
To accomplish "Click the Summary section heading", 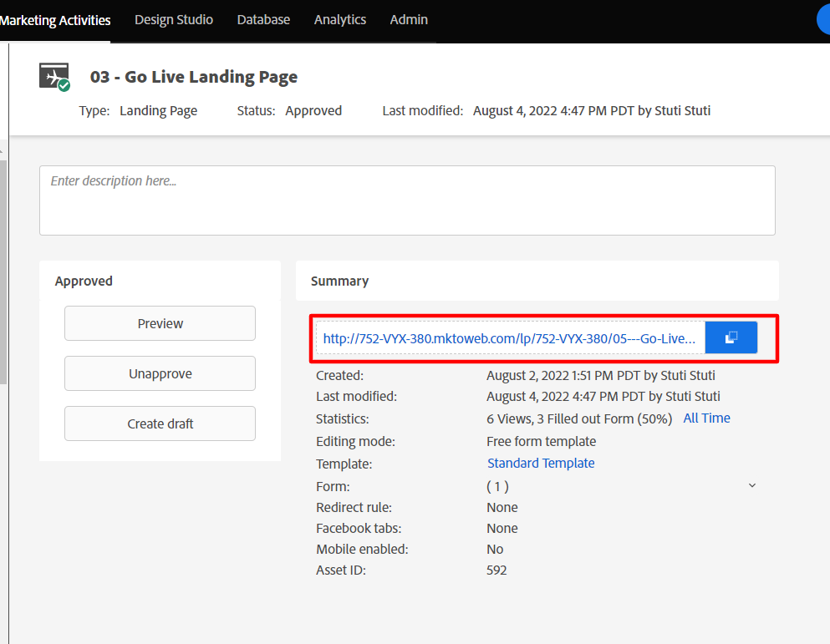I will (x=340, y=281).
